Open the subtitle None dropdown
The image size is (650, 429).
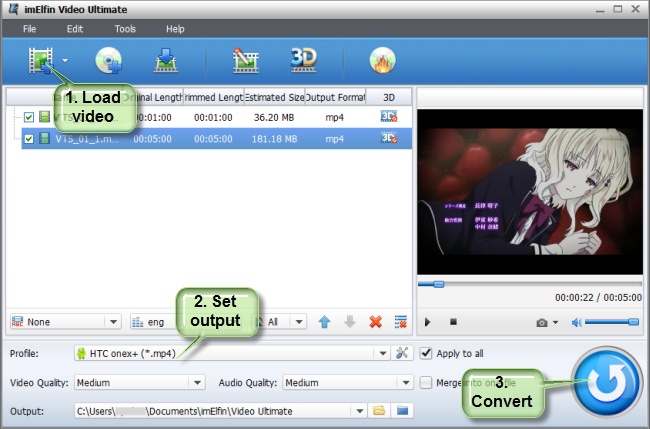[65, 322]
